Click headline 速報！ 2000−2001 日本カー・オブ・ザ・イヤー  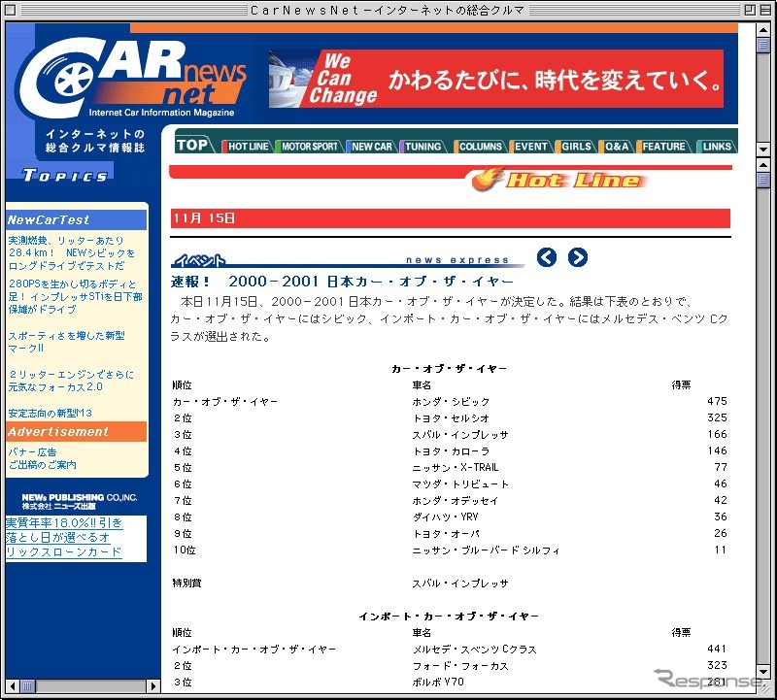tap(343, 282)
